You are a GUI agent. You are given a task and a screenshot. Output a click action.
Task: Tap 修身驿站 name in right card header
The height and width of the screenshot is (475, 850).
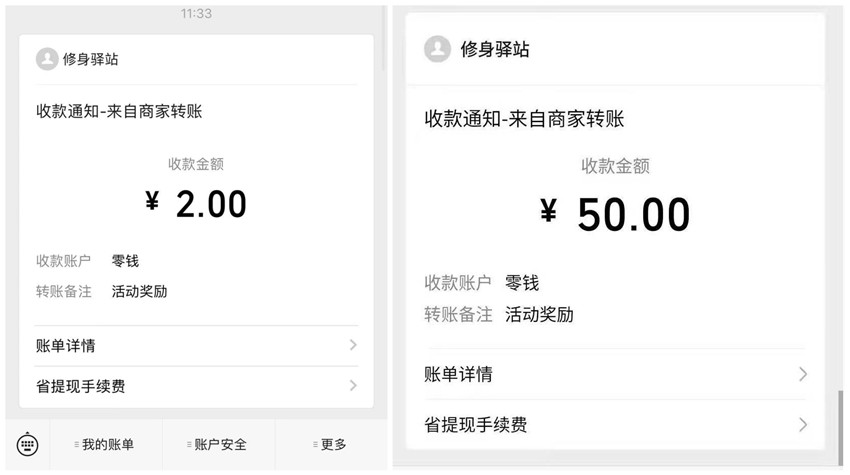[x=495, y=49]
